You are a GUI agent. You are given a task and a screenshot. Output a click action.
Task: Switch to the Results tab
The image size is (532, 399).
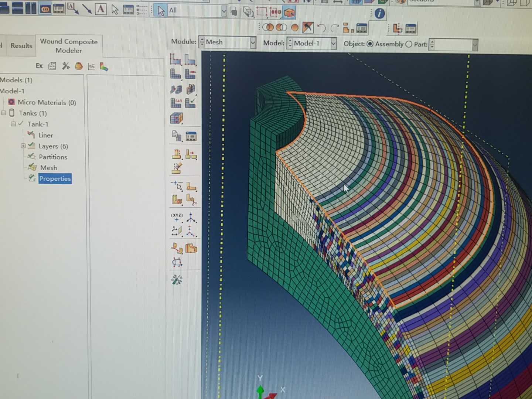[21, 45]
